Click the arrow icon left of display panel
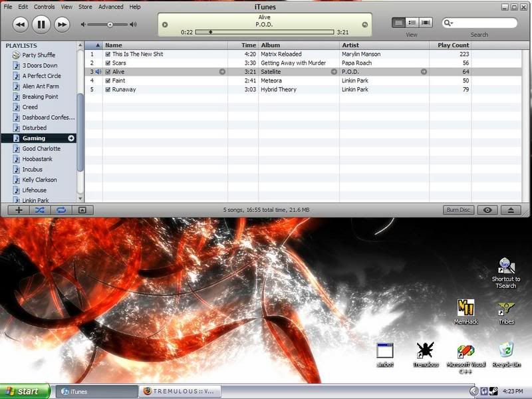This screenshot has width=532, height=399. pyautogui.click(x=165, y=25)
